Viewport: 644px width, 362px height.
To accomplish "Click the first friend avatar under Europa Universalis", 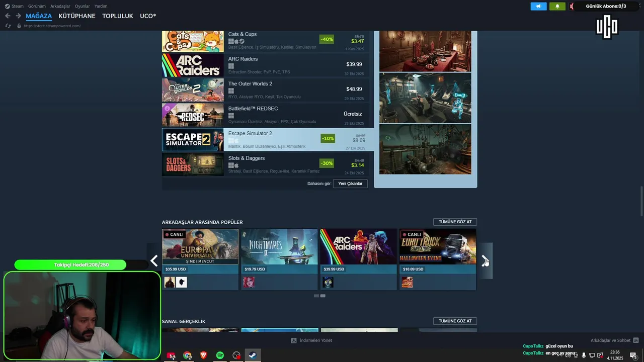I will click(x=170, y=282).
